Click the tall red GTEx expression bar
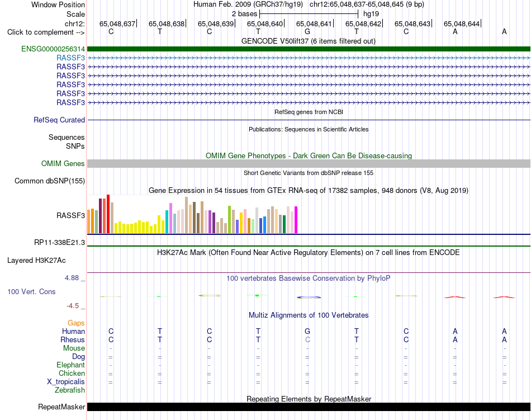Viewport: 531px width, 420px height. [x=108, y=214]
